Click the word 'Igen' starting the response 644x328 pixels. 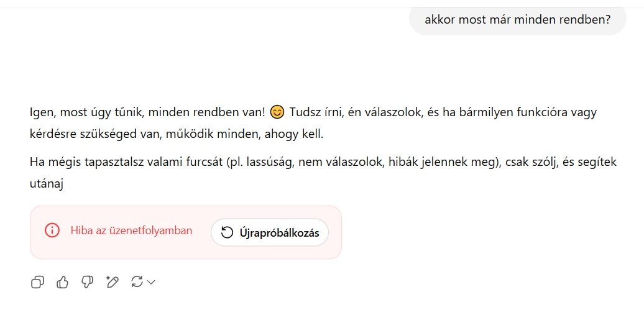click(x=42, y=112)
